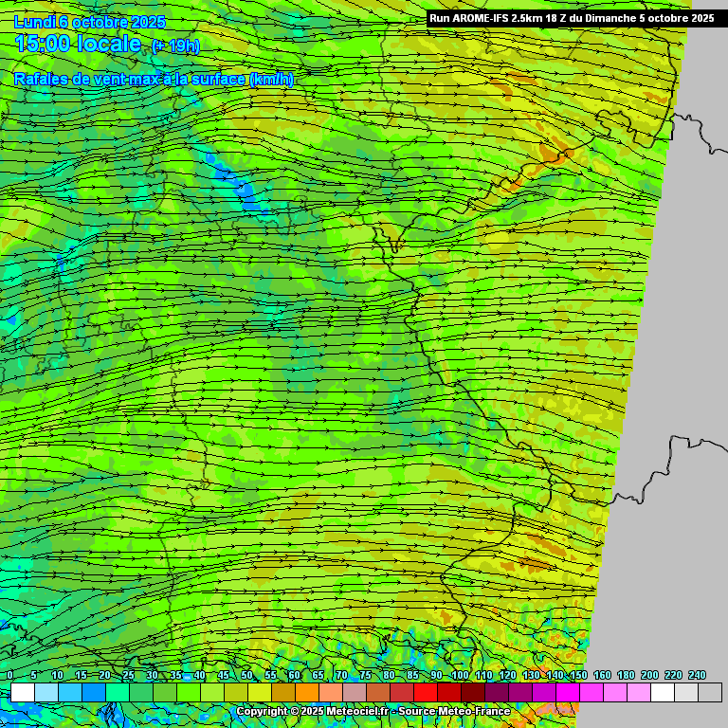Click the white 0 km/h legend swatch
This screenshot has height=728, width=728.
23,693
